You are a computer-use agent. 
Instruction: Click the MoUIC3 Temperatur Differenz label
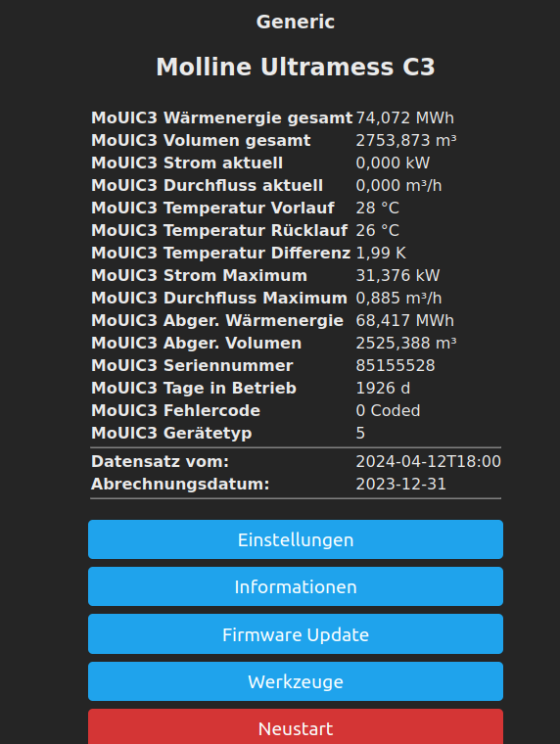pyautogui.click(x=220, y=253)
